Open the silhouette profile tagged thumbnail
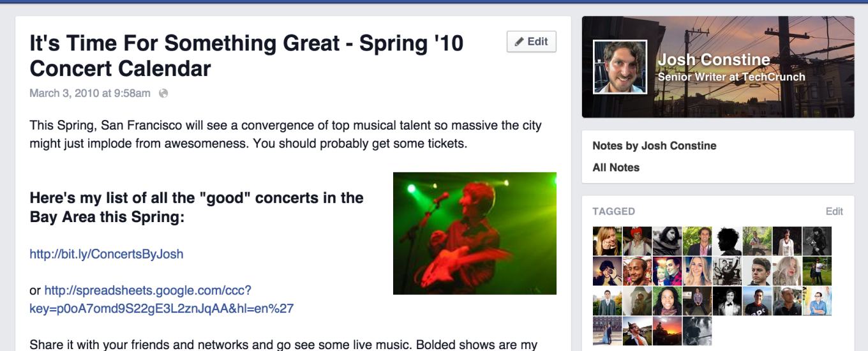This screenshot has height=351, width=868. (727, 241)
